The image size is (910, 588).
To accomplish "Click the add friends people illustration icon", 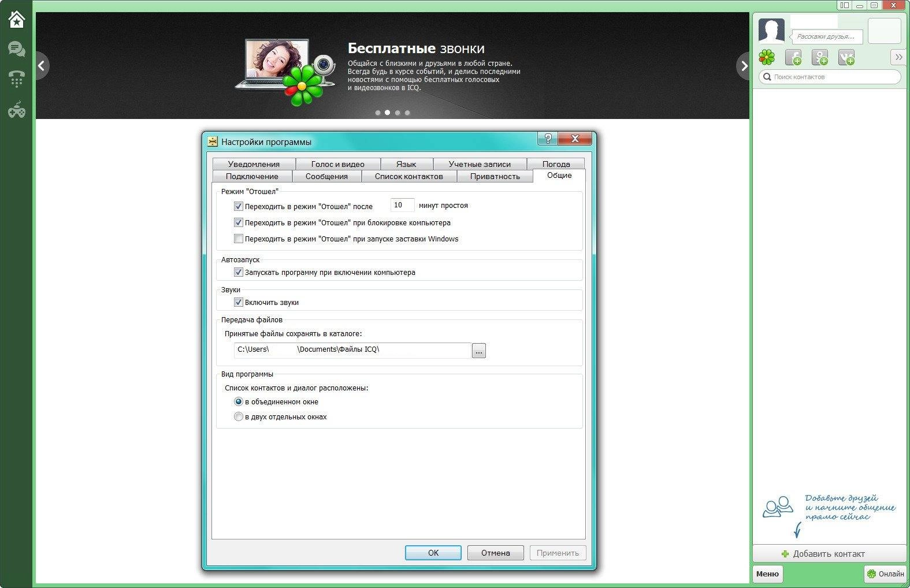I will pyautogui.click(x=778, y=507).
